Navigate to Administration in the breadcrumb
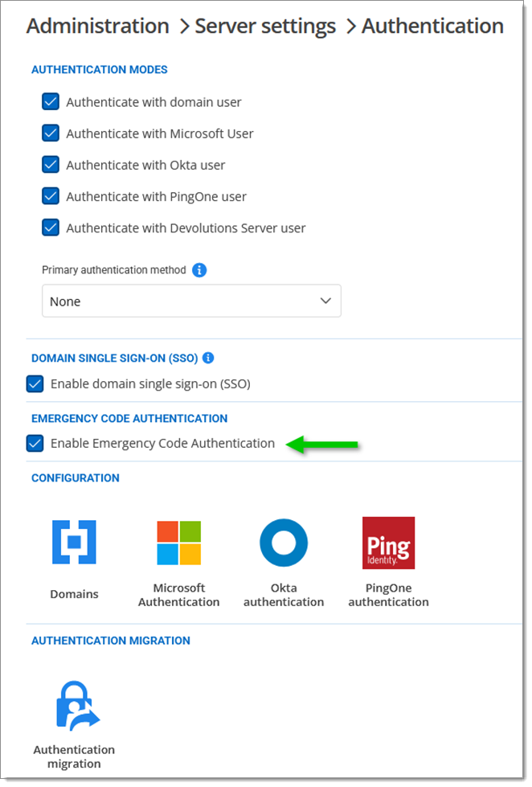Viewport: 532px width, 787px height. pyautogui.click(x=97, y=26)
